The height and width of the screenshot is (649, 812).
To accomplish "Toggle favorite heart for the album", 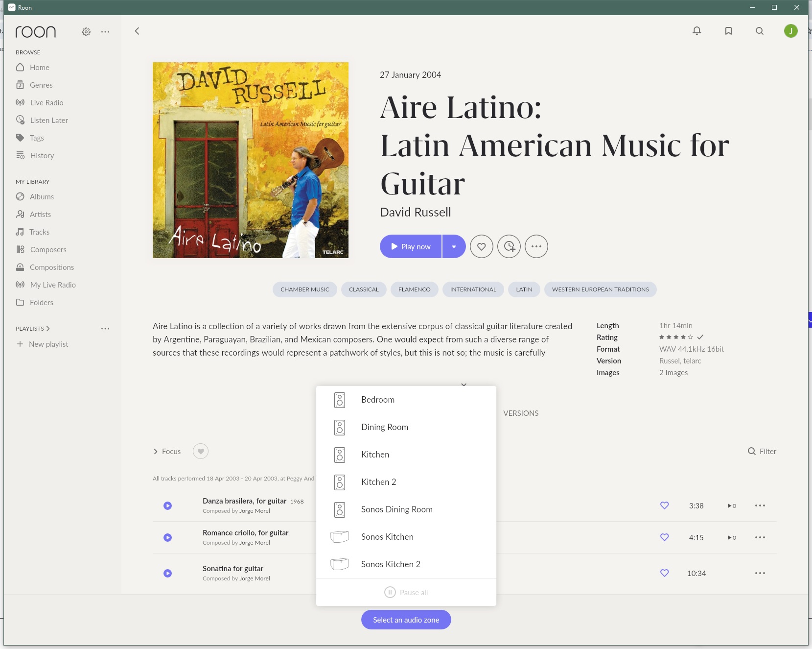I will pos(482,246).
